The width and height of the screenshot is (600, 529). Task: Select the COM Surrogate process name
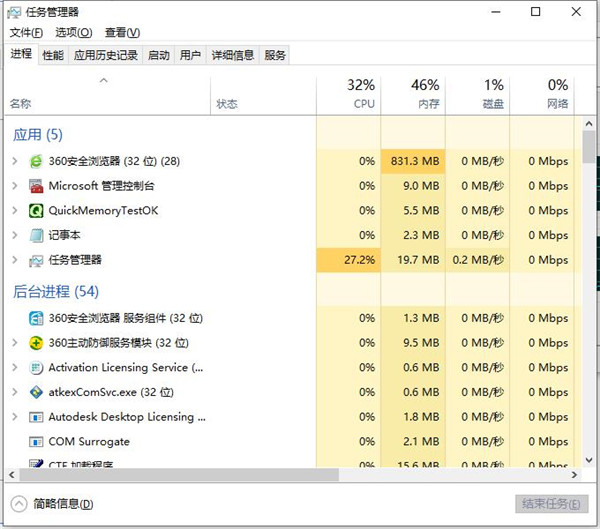click(89, 442)
